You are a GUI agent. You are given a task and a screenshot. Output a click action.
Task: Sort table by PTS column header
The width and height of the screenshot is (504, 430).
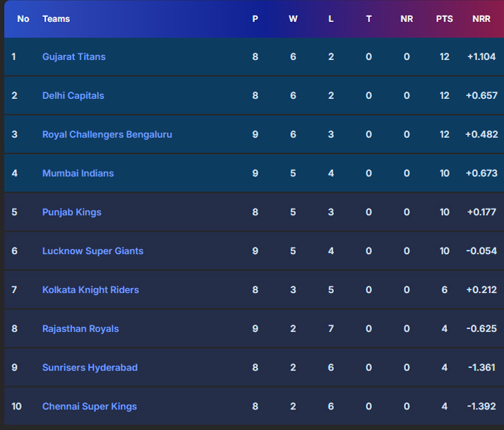[x=444, y=19]
